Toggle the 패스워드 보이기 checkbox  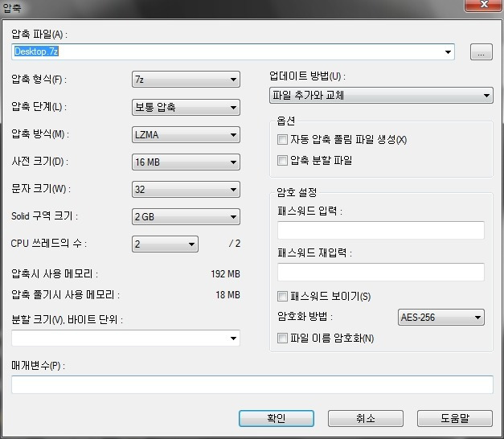point(282,296)
